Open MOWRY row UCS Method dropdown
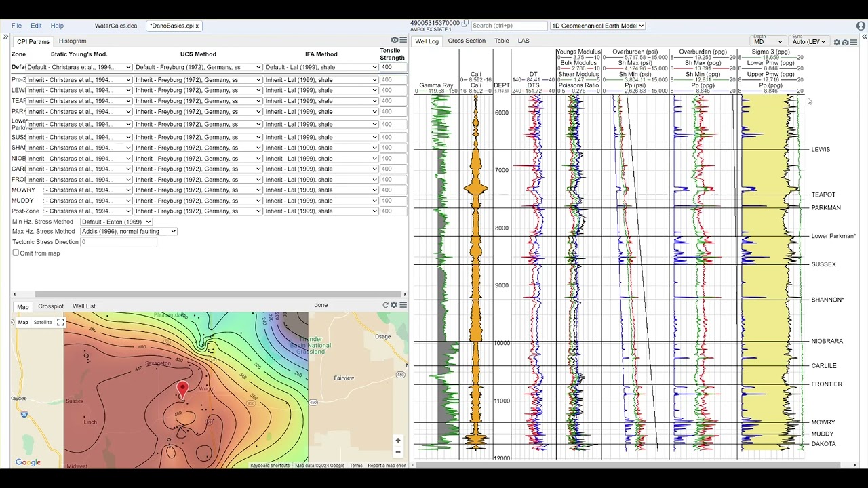 coord(198,190)
